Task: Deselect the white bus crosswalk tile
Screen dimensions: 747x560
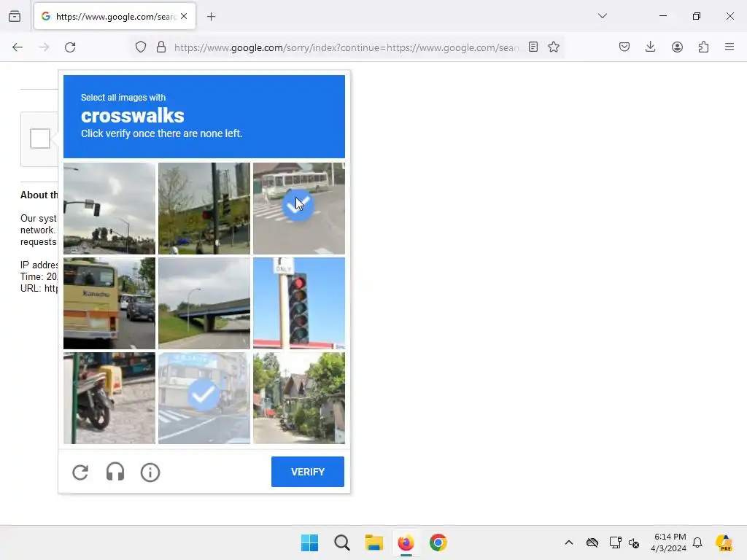Action: pos(298,209)
